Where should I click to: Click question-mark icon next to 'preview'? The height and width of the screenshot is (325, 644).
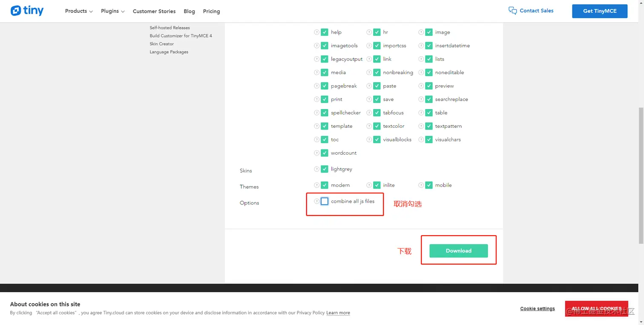[421, 86]
